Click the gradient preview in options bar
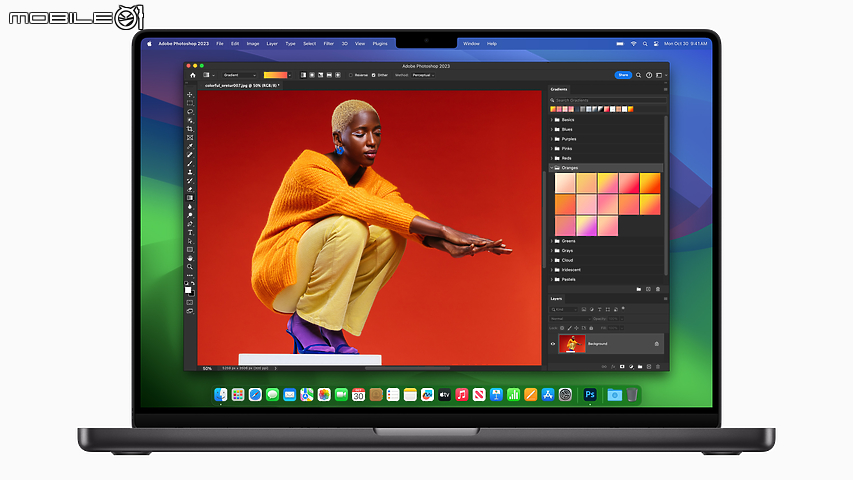 (x=275, y=75)
